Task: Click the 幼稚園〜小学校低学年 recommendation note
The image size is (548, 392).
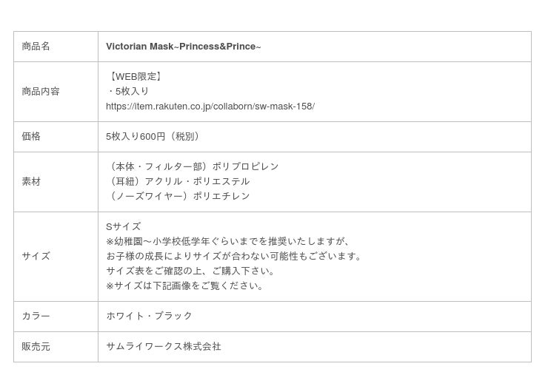Action: point(228,241)
